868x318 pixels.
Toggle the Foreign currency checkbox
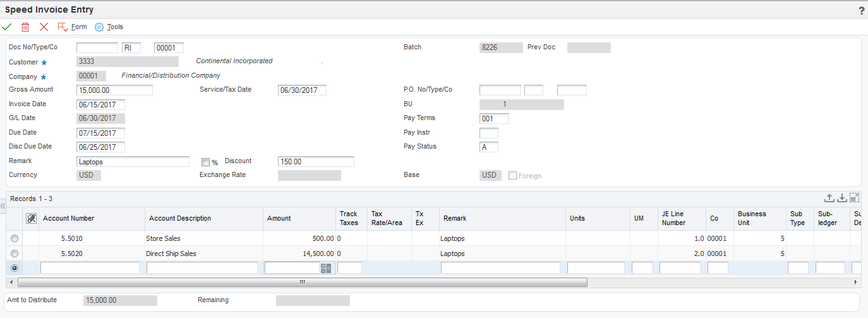512,176
